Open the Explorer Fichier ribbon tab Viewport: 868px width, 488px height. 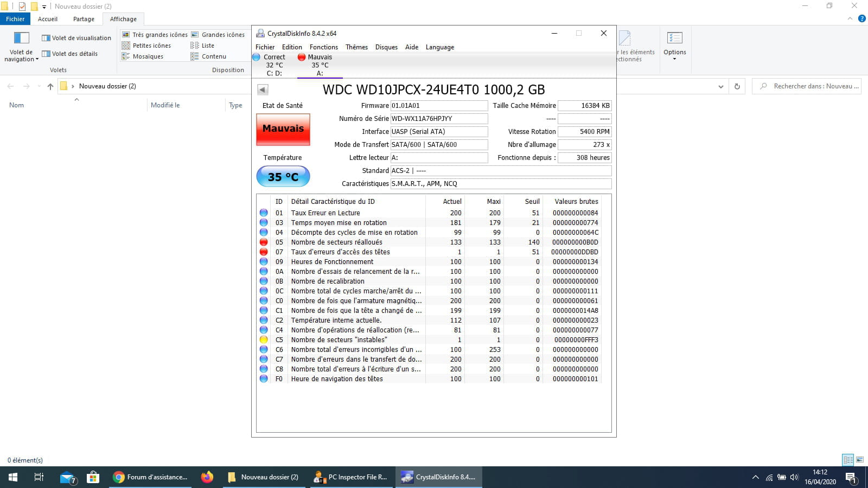15,19
